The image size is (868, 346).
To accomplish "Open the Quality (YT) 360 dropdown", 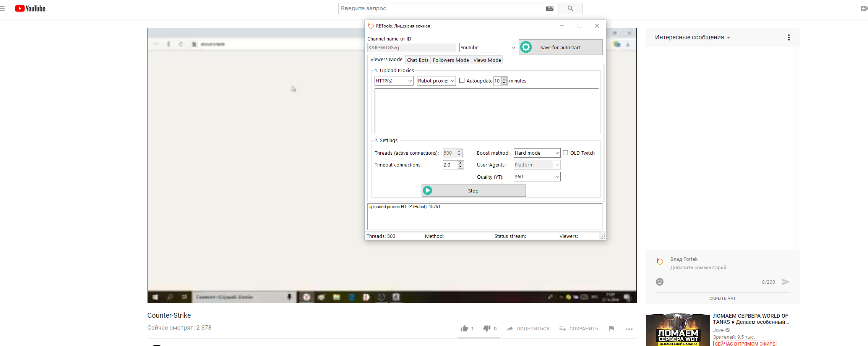I will tap(537, 176).
